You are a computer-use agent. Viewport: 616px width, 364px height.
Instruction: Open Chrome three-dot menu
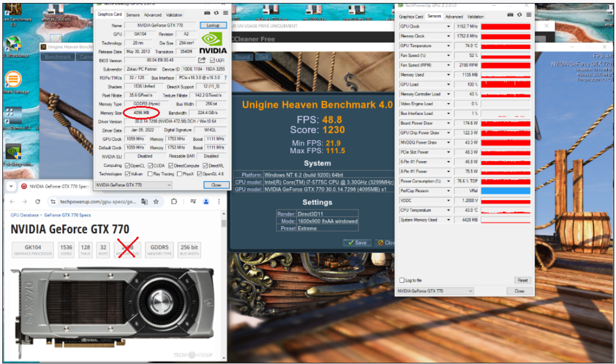(219, 201)
